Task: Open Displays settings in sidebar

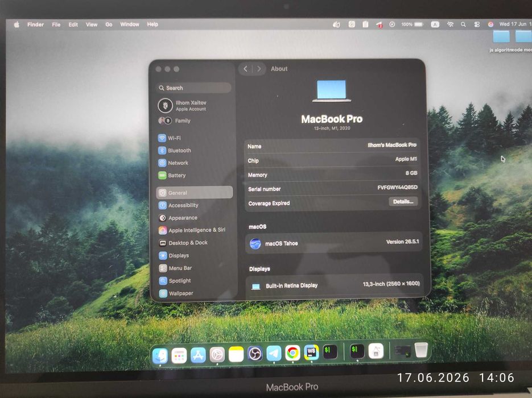Action: tap(174, 256)
